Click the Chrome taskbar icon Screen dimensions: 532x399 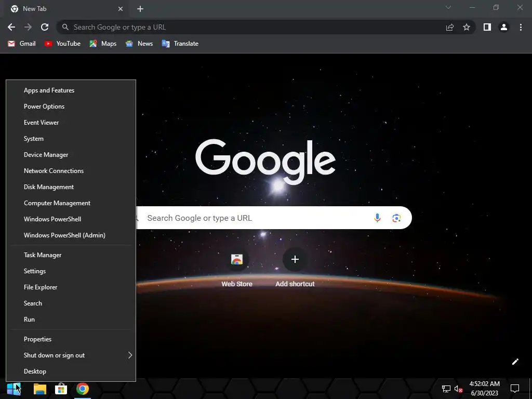[x=83, y=389]
